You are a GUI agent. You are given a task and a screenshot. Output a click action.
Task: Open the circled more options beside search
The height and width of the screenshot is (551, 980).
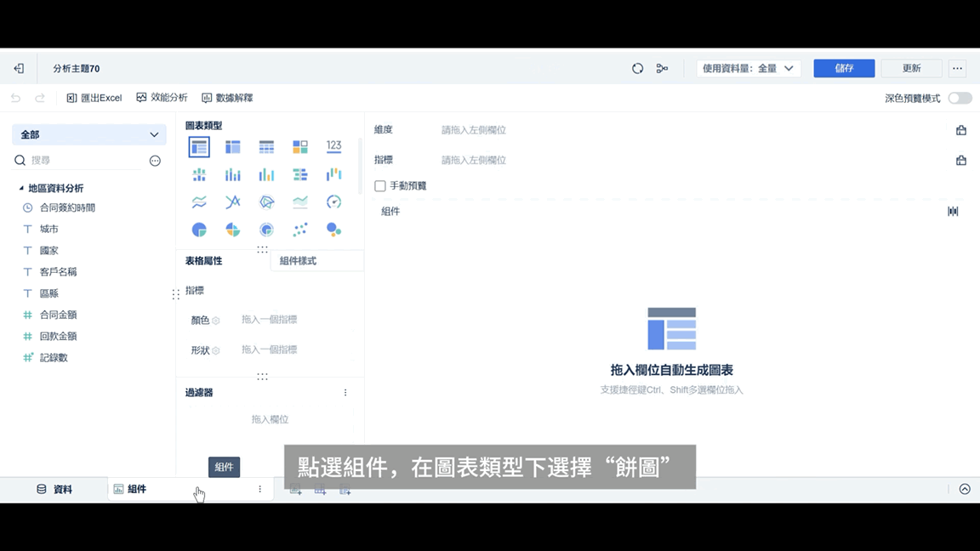155,161
